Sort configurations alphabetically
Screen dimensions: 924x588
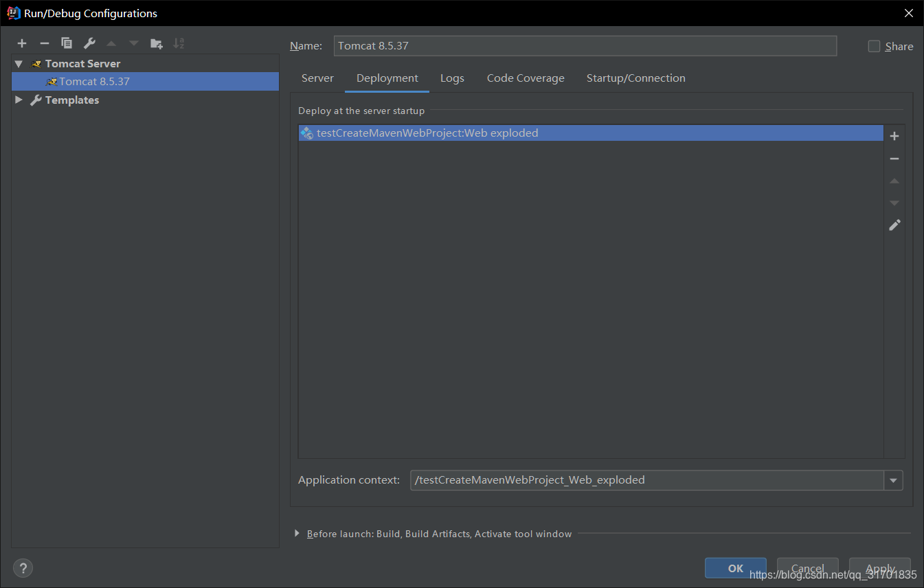pyautogui.click(x=179, y=43)
